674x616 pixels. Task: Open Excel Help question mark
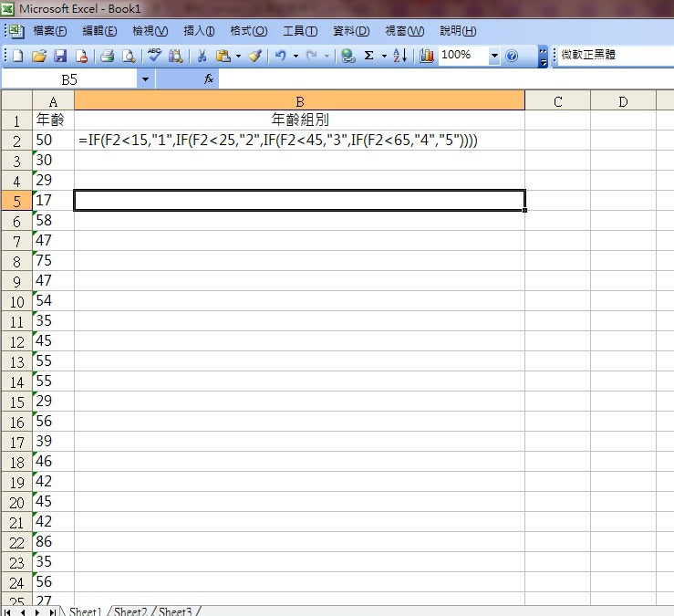(x=512, y=56)
